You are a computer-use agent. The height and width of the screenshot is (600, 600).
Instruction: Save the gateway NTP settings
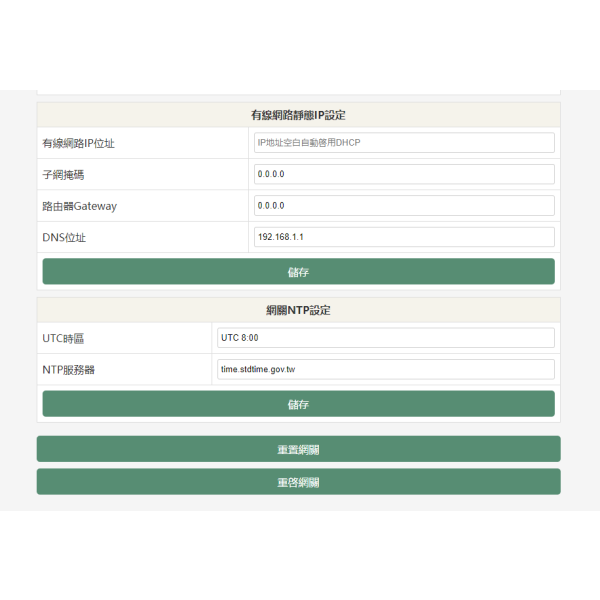[x=298, y=404]
